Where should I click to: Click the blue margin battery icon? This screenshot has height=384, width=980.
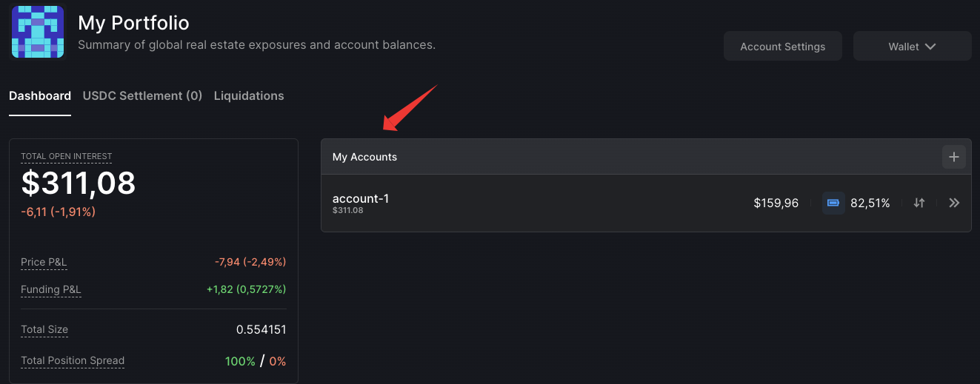click(833, 203)
